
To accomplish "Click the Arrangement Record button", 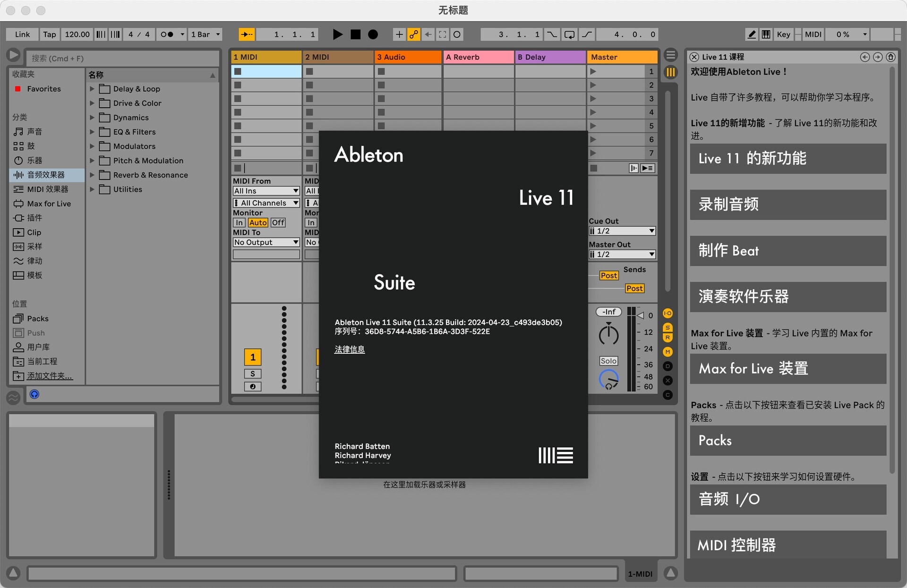I will click(373, 34).
